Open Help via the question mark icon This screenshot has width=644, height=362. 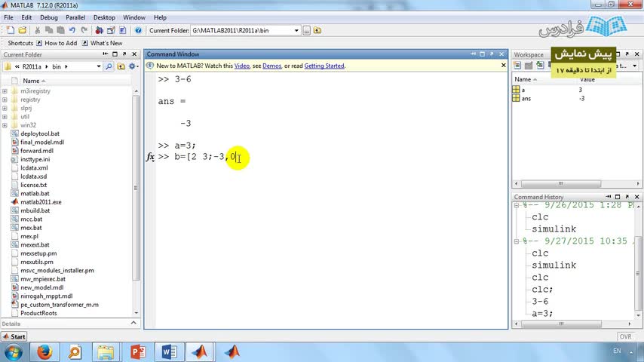point(139,30)
